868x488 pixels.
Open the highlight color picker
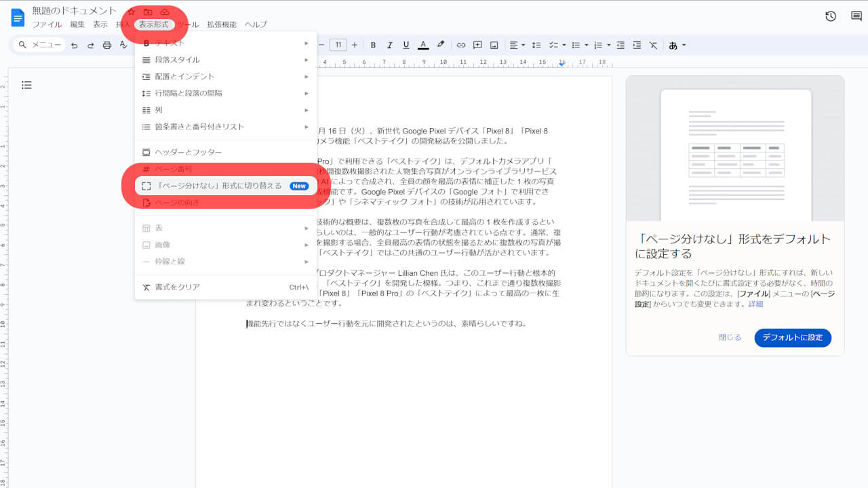click(x=441, y=45)
